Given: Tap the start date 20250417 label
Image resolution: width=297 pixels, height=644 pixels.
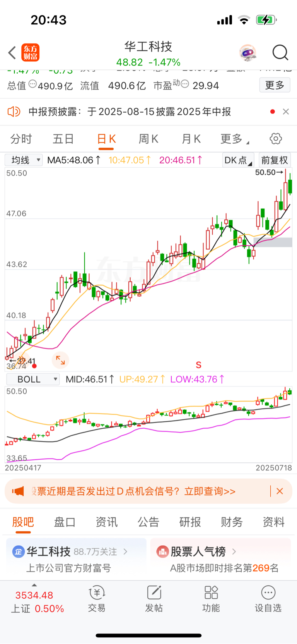Looking at the screenshot, I should [x=23, y=468].
